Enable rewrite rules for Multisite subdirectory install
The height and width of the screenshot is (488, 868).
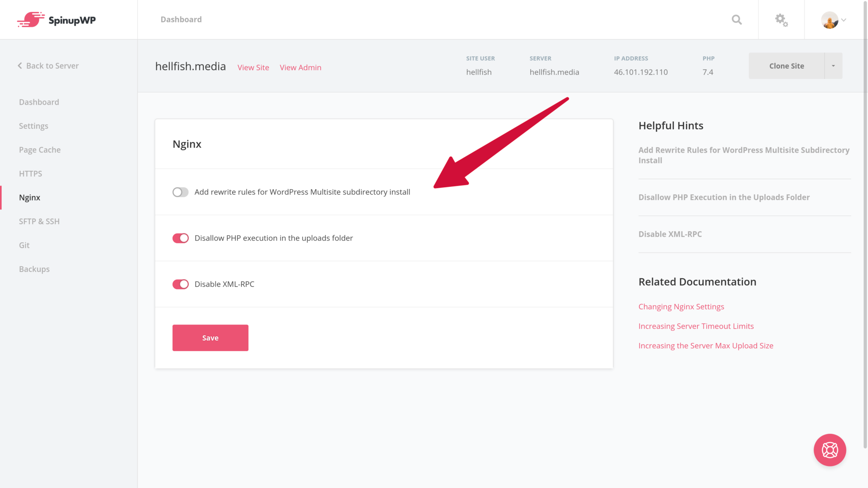180,192
